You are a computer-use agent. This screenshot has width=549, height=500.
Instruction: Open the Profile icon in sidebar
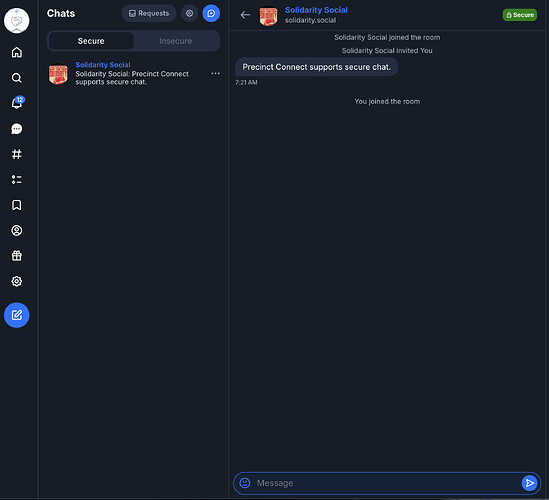[16, 230]
